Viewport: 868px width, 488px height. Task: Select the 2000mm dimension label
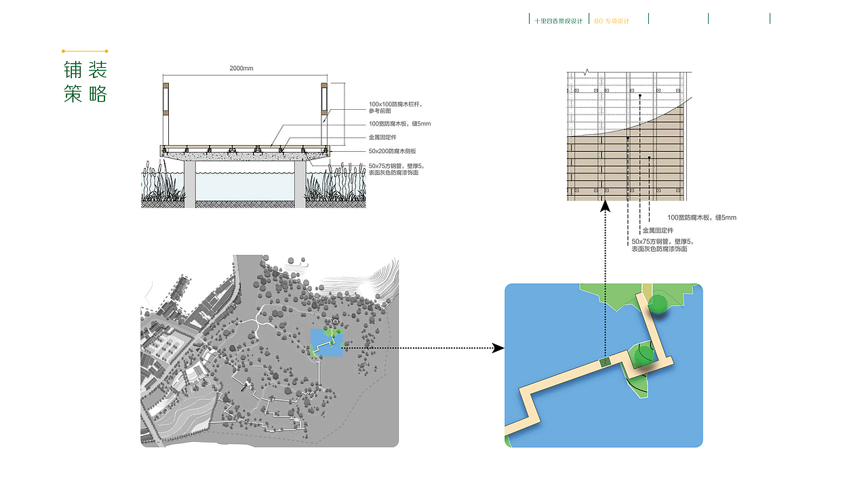[x=241, y=68]
